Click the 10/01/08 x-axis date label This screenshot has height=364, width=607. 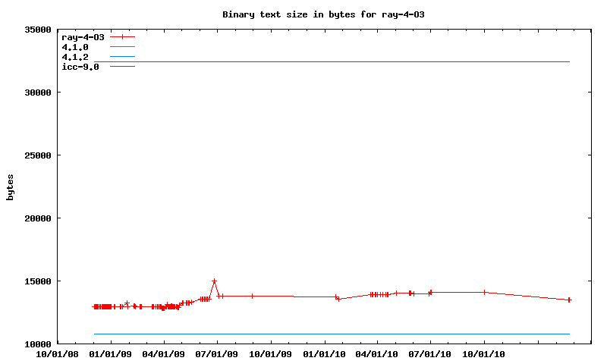[58, 353]
